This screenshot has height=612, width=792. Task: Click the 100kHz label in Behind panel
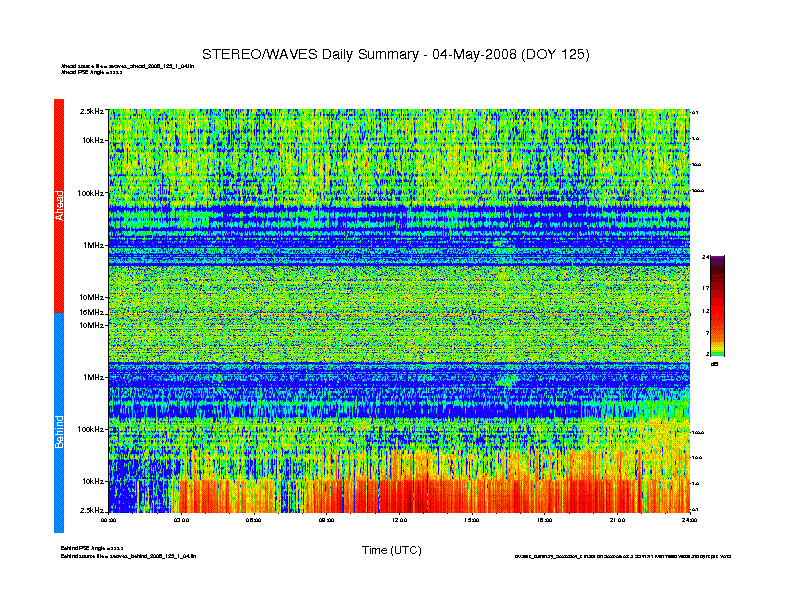coord(91,429)
